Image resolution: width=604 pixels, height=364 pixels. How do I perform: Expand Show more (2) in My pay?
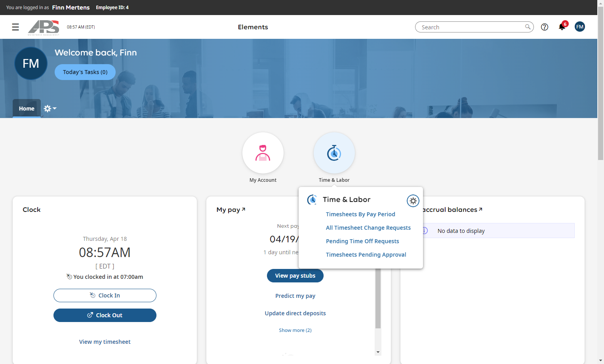(295, 330)
